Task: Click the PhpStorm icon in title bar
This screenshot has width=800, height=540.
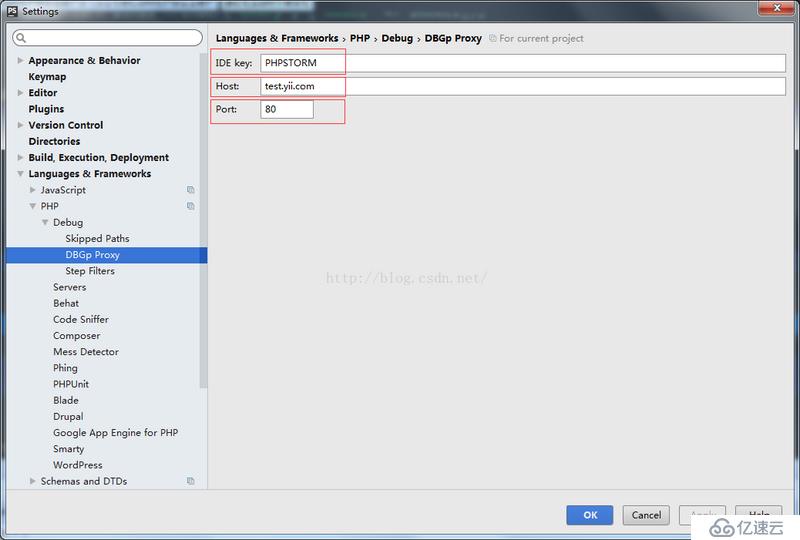Action: [12, 11]
